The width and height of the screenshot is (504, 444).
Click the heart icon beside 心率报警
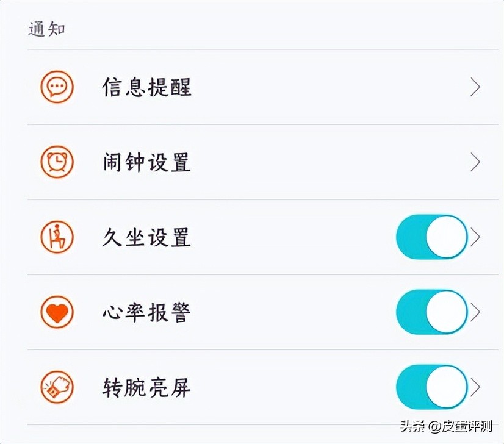pyautogui.click(x=57, y=312)
